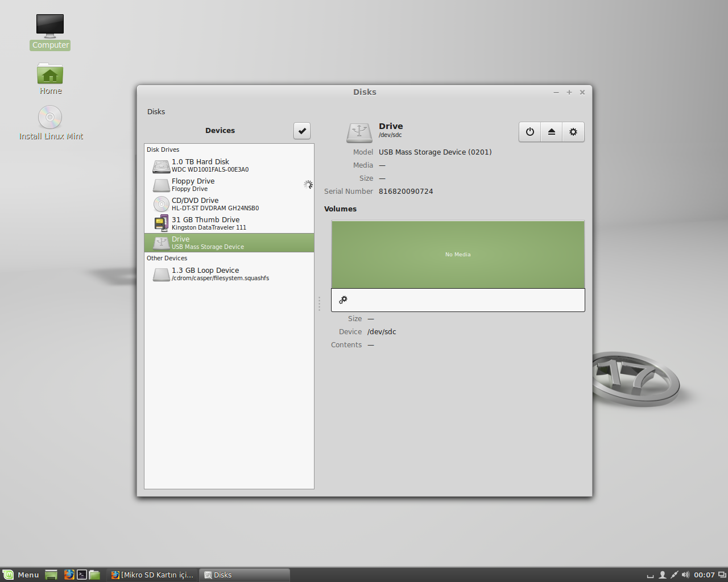Screen dimensions: 728x582
Task: Eject the USB Mass Storage drive
Action: coord(551,132)
